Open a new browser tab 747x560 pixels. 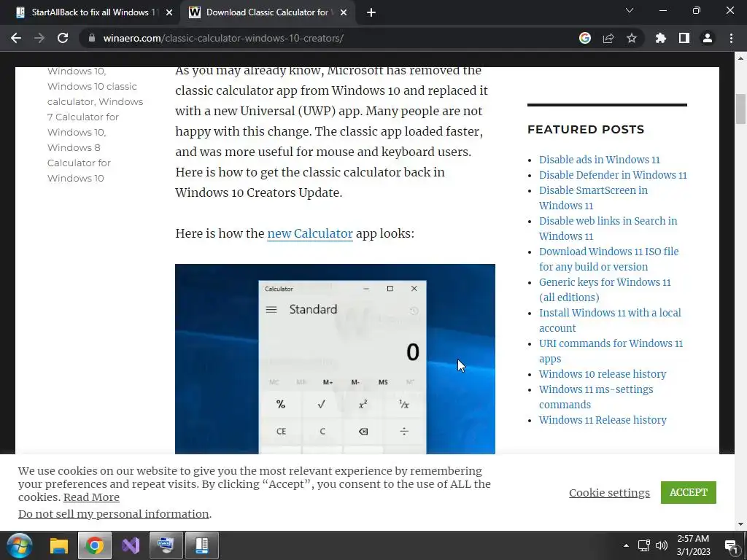click(x=371, y=12)
